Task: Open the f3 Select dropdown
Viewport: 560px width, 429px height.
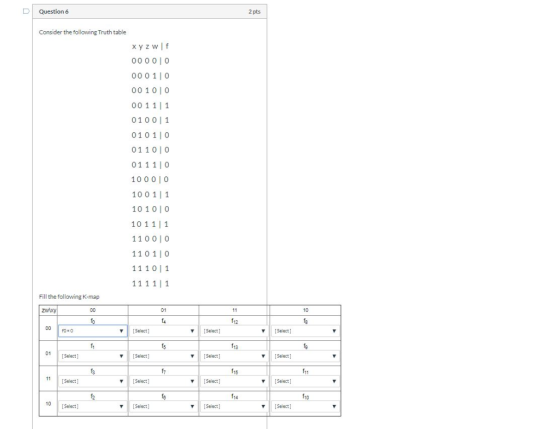Action: pyautogui.click(x=92, y=381)
